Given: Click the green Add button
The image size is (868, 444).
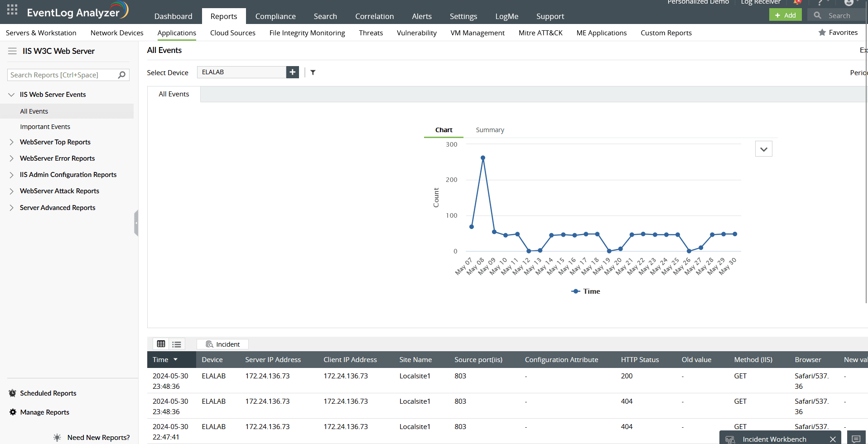Looking at the screenshot, I should [785, 15].
